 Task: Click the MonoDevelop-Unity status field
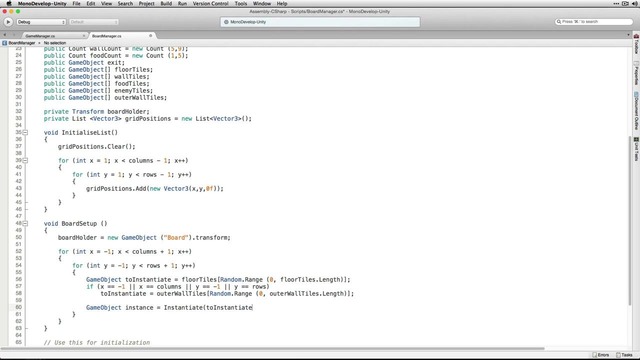tap(320, 22)
